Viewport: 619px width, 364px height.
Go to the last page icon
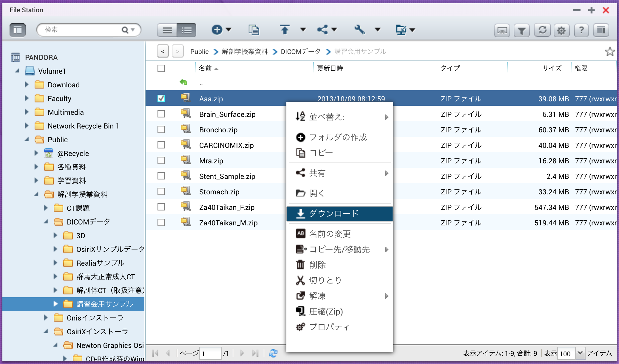tap(255, 353)
